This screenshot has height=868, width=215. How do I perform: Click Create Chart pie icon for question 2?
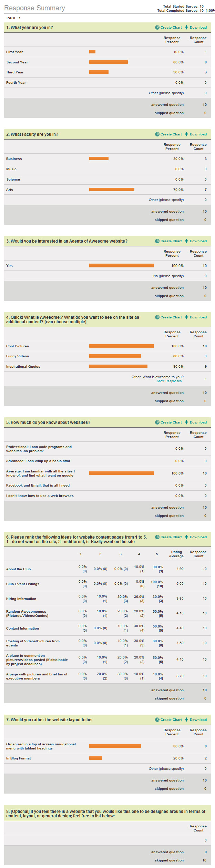[157, 134]
